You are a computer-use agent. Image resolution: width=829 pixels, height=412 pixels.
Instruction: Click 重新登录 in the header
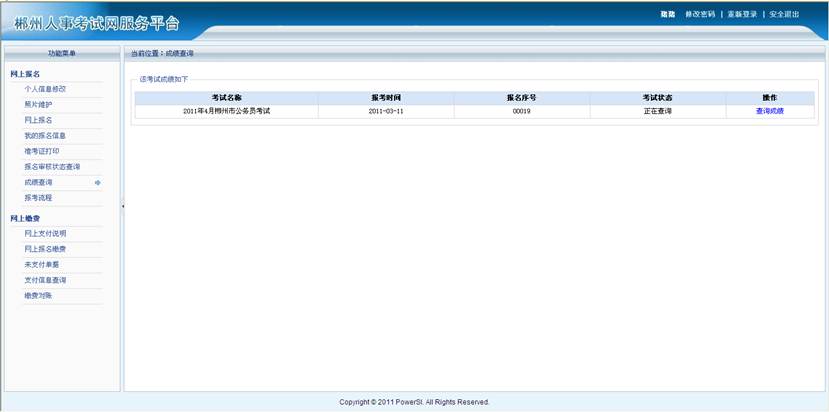click(x=742, y=14)
